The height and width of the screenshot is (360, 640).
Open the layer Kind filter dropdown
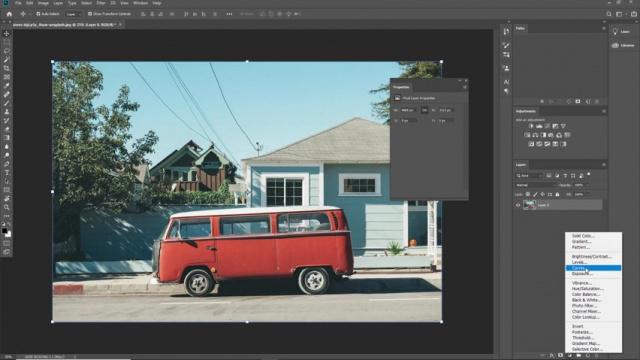pos(529,176)
